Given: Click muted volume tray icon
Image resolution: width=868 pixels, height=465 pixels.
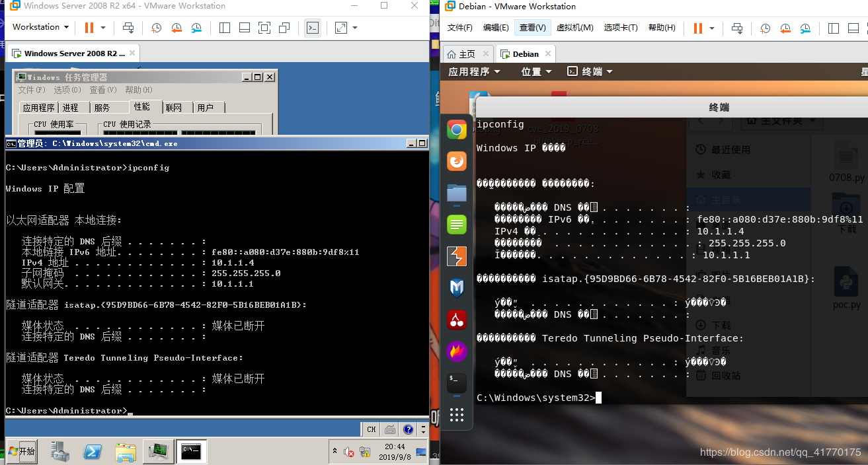Looking at the screenshot, I should point(348,452).
